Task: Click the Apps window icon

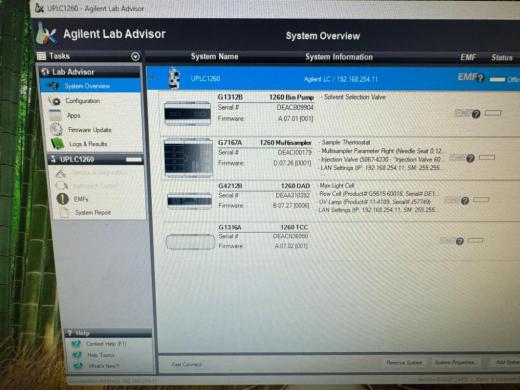Action: tap(55, 115)
